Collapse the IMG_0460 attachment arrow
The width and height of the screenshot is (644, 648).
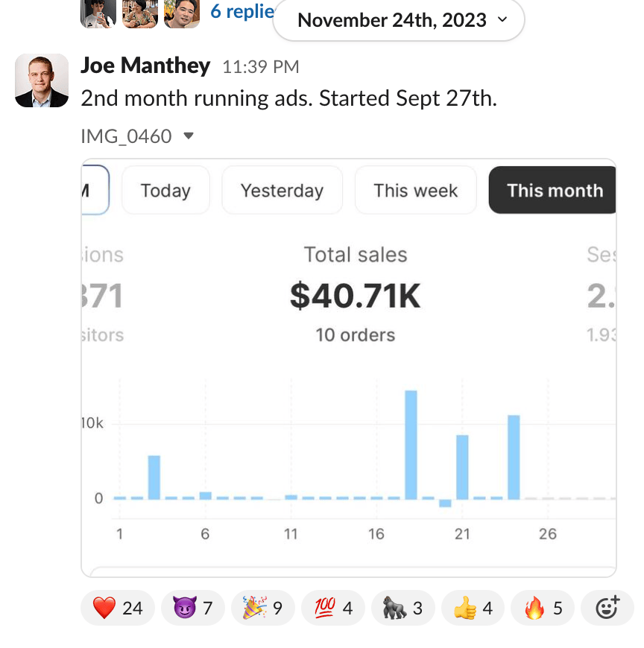[x=189, y=136]
